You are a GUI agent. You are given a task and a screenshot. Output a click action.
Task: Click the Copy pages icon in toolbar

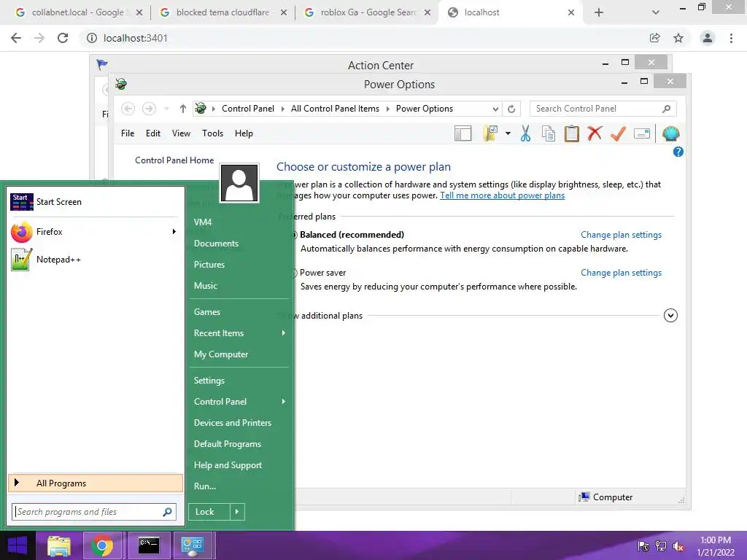549,134
